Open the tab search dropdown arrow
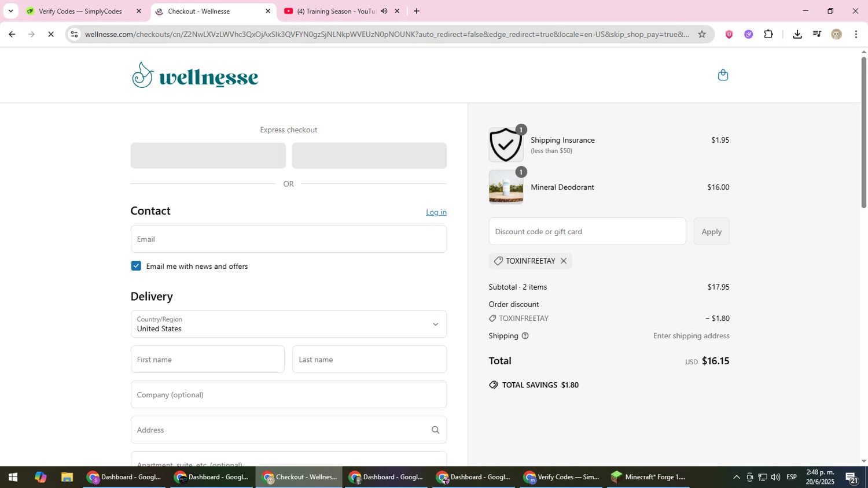The image size is (868, 488). [x=10, y=11]
